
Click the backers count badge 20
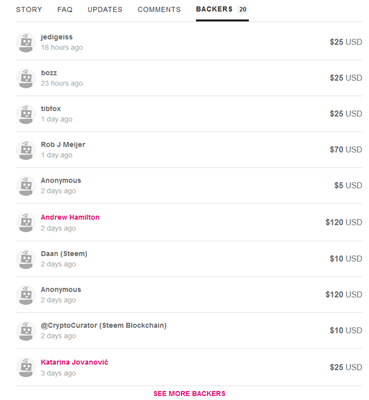(243, 9)
